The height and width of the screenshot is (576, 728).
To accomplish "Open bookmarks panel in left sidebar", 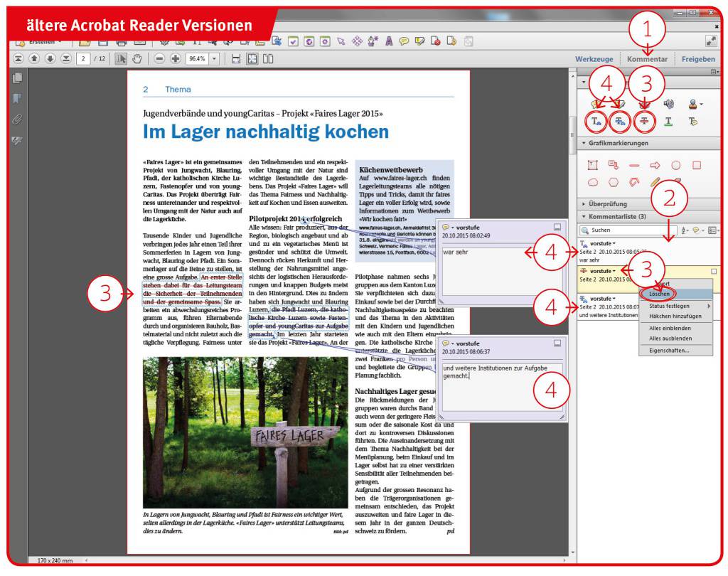I will [x=17, y=98].
